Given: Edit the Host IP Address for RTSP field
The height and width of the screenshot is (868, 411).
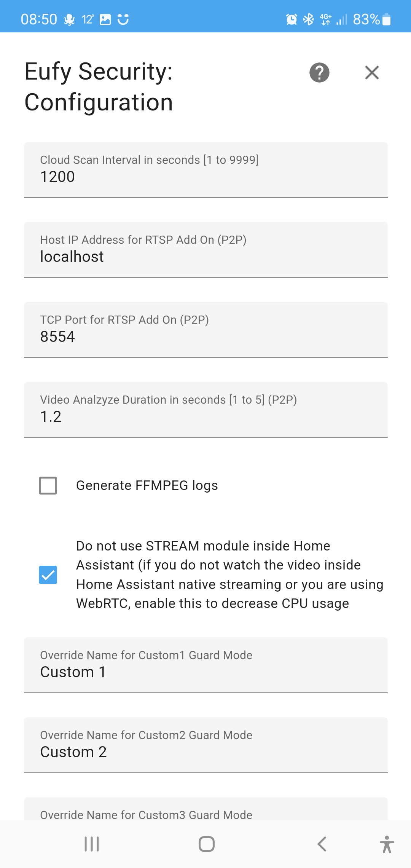Looking at the screenshot, I should (205, 256).
